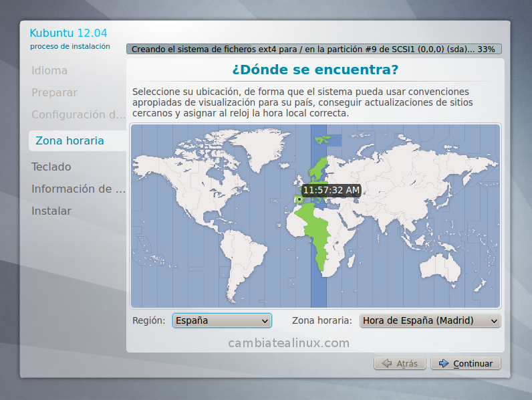This screenshot has width=532, height=400.
Task: Go back with the Atrás button
Action: (400, 363)
